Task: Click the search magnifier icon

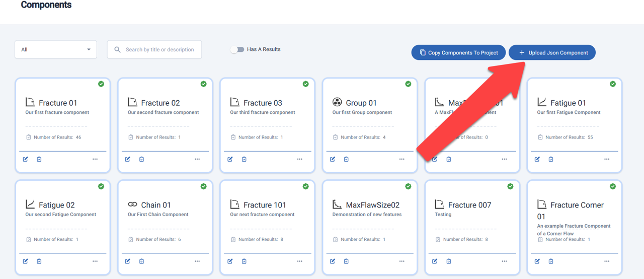Action: (118, 50)
